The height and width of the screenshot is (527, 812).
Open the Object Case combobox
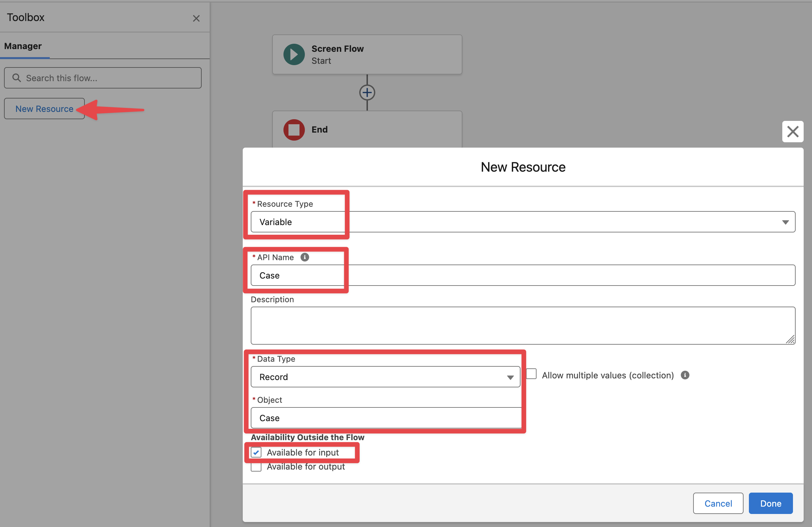pyautogui.click(x=385, y=418)
